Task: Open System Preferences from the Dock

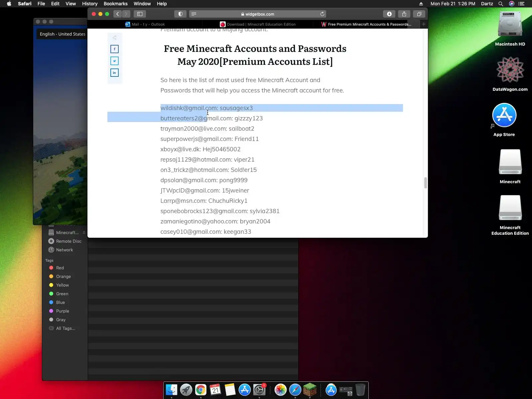Action: click(x=259, y=390)
